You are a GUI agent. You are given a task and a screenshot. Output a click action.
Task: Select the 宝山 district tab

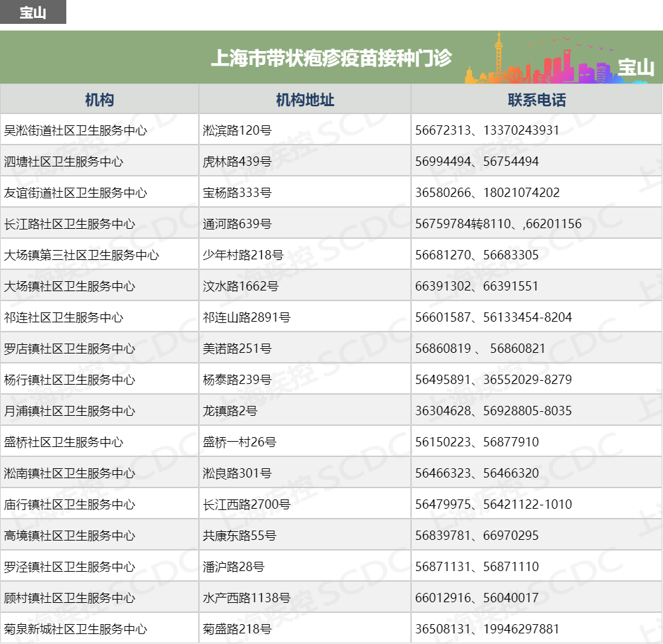pos(33,12)
